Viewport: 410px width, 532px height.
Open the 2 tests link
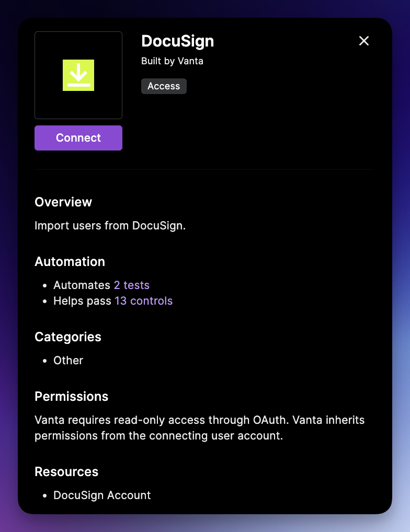pyautogui.click(x=132, y=285)
